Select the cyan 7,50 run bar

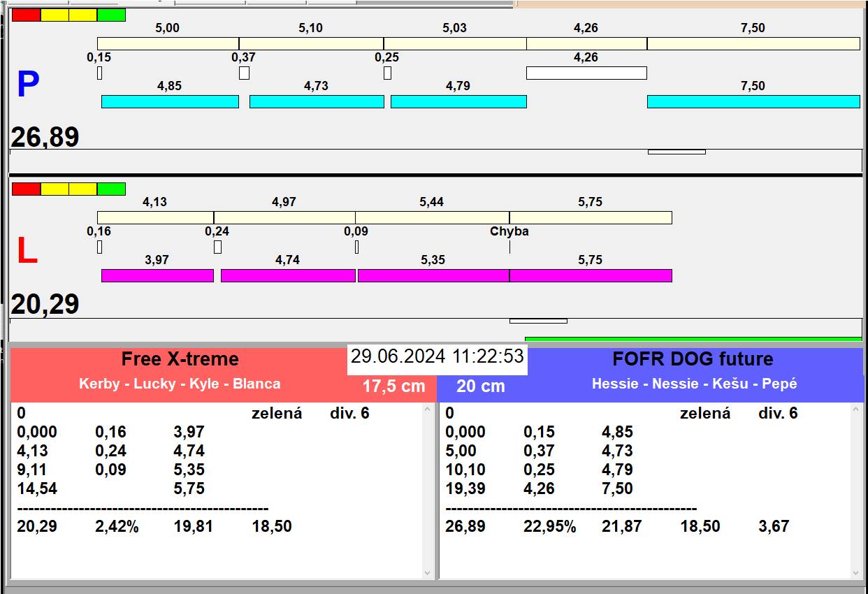tap(753, 101)
